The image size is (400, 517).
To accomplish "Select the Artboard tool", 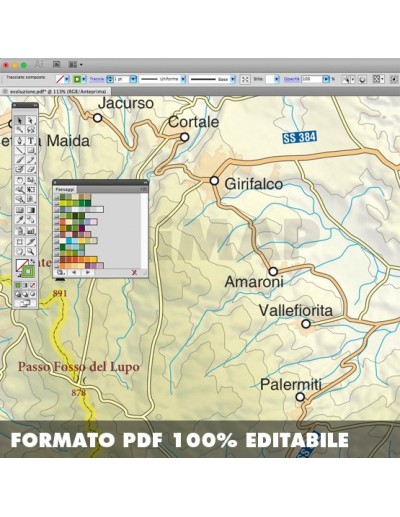I will [x=20, y=241].
